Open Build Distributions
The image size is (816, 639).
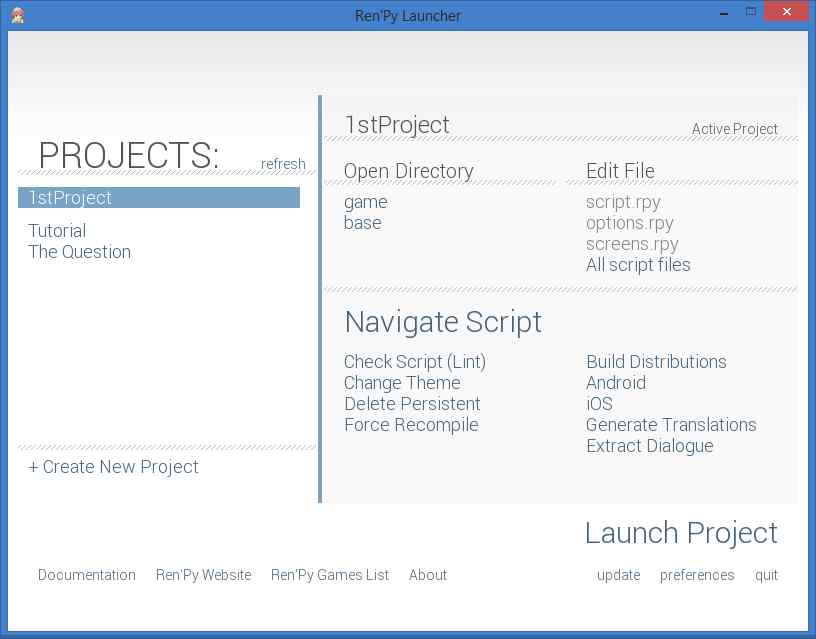click(x=656, y=362)
